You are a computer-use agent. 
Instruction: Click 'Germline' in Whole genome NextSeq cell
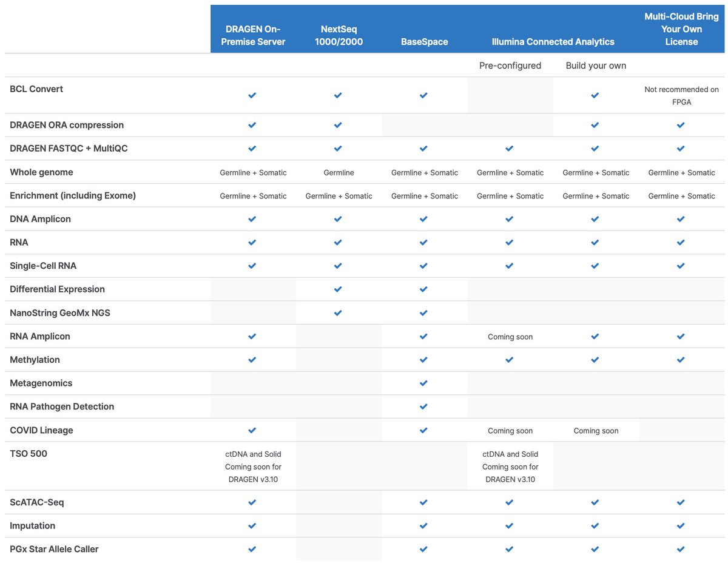(339, 173)
